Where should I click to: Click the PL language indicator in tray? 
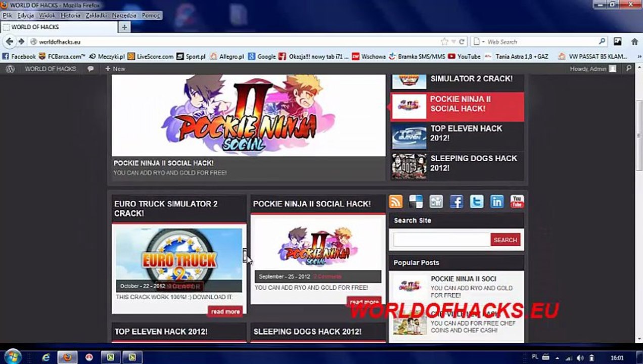[535, 357]
